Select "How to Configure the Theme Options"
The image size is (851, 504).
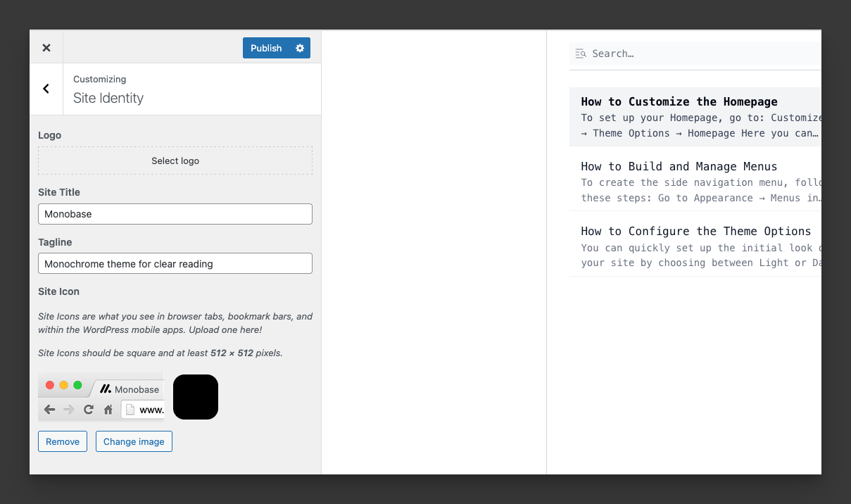[x=696, y=232]
